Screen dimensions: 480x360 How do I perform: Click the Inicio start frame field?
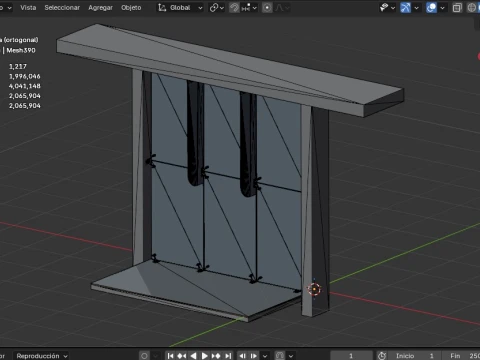tap(415, 356)
